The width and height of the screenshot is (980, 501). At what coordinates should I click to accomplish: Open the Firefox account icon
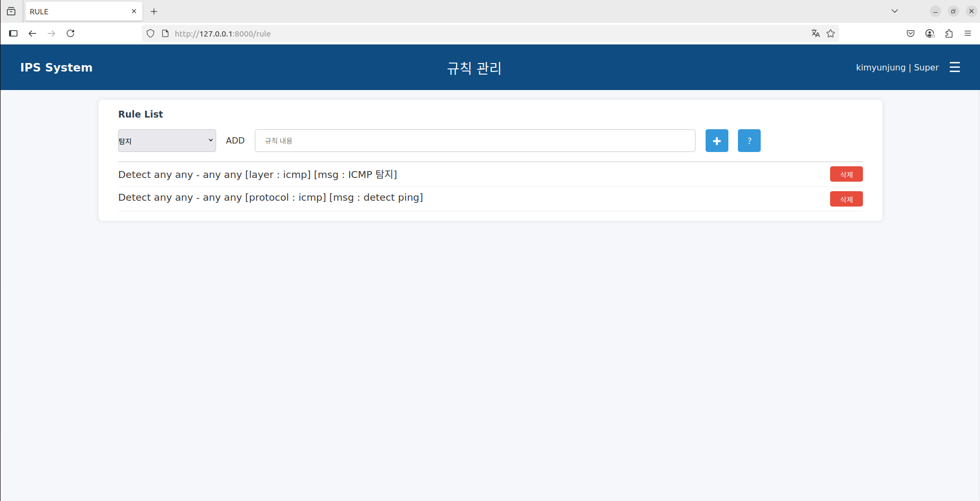tap(930, 33)
